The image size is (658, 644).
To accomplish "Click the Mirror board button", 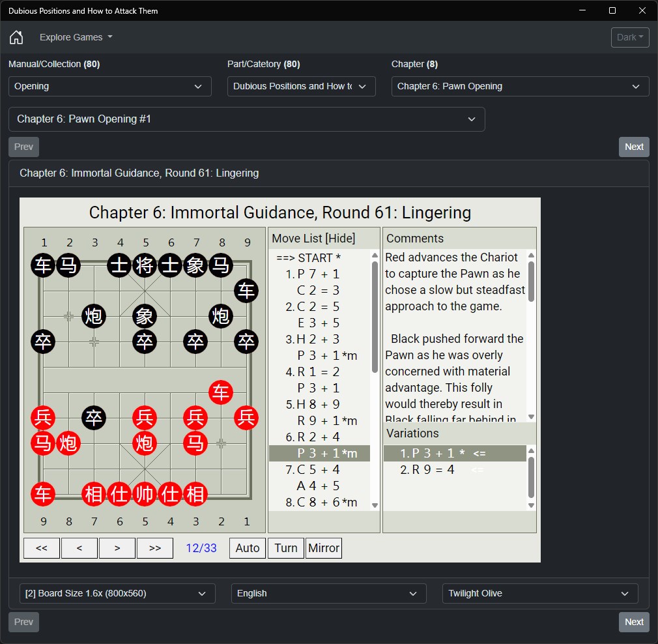I will click(324, 548).
